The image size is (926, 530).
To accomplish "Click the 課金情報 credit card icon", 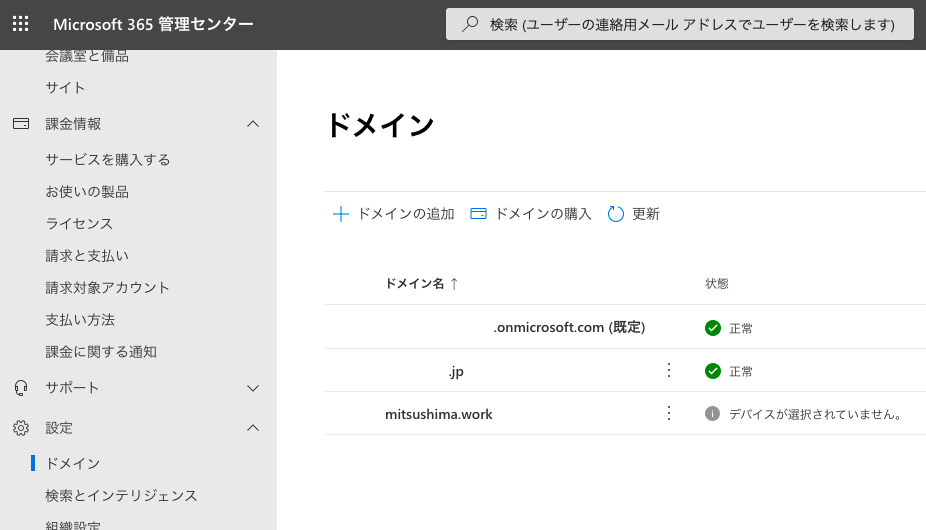I will 21,123.
